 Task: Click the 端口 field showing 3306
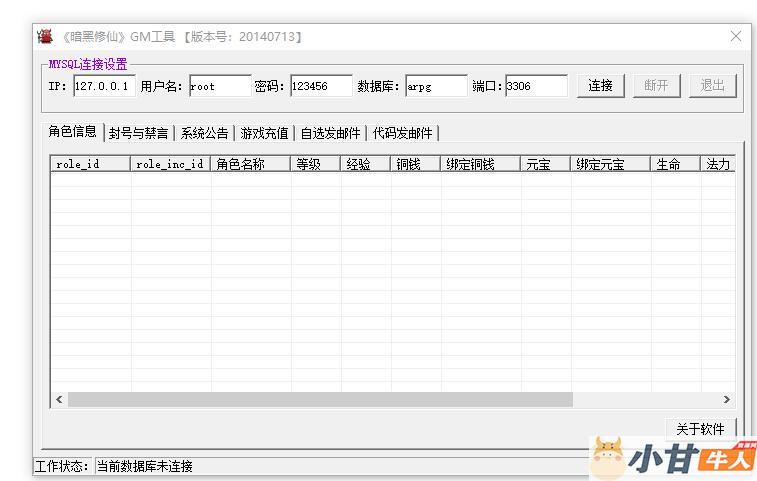point(535,86)
